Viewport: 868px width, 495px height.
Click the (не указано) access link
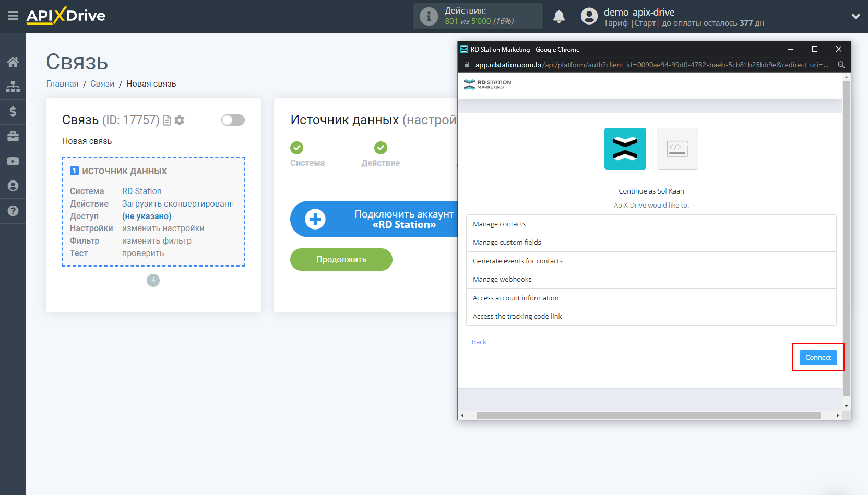(147, 216)
